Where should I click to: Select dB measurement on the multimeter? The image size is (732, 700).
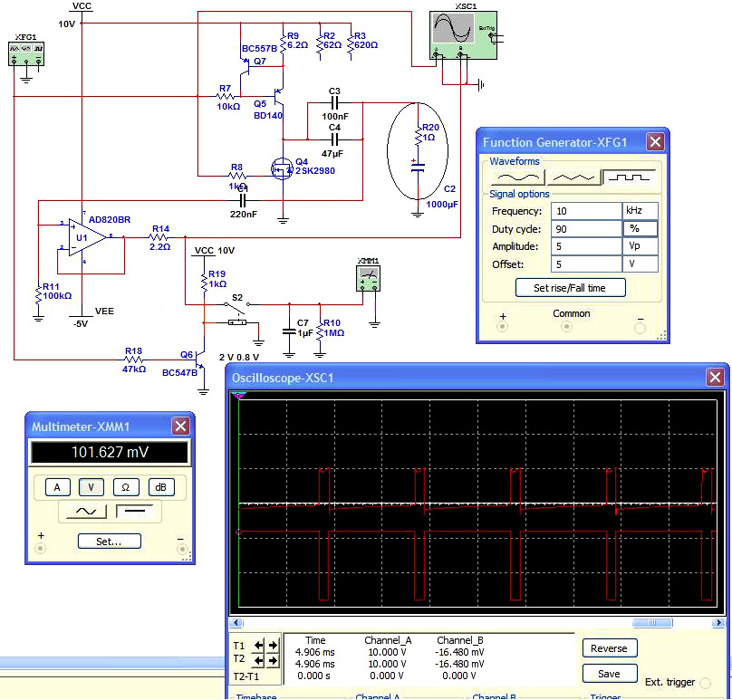coord(161,487)
